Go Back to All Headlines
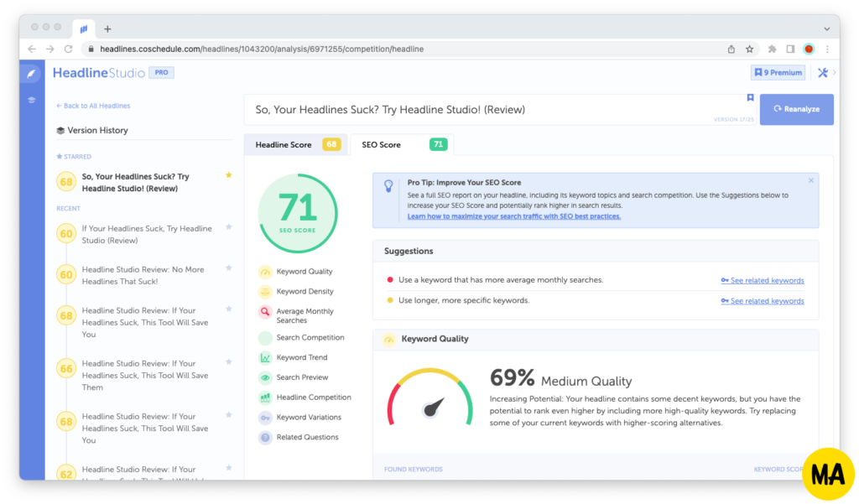Screen dimensions: 859x504 [x=93, y=106]
